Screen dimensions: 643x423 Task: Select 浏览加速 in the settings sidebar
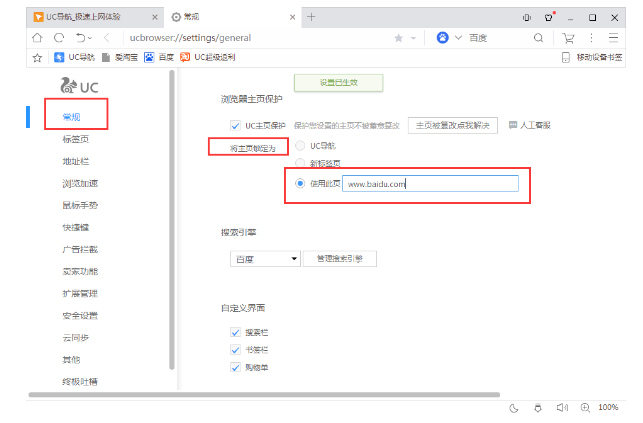[80, 184]
